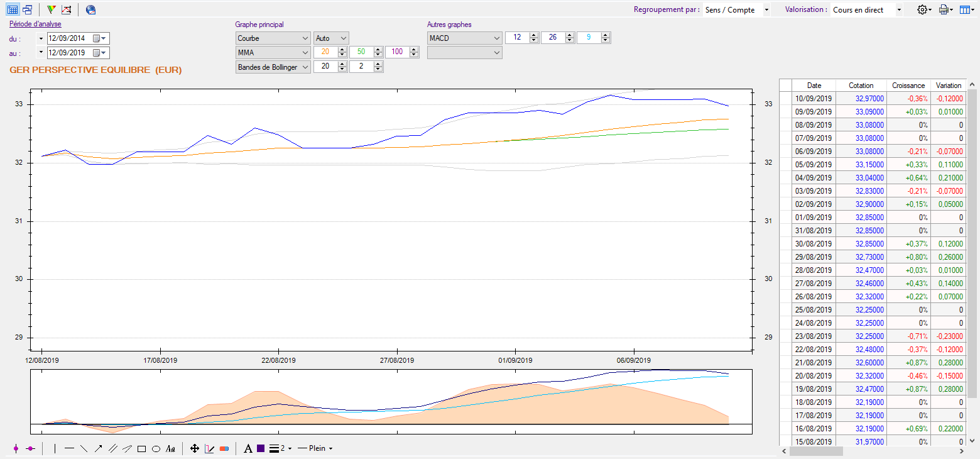Select the move cross-arrows tool
The height and width of the screenshot is (459, 980).
click(x=195, y=448)
